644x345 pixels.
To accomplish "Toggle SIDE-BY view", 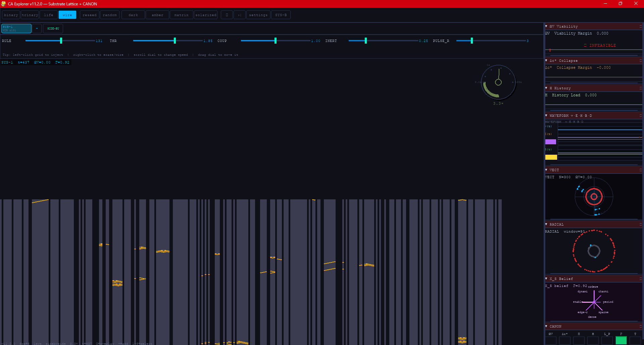I will (53, 29).
